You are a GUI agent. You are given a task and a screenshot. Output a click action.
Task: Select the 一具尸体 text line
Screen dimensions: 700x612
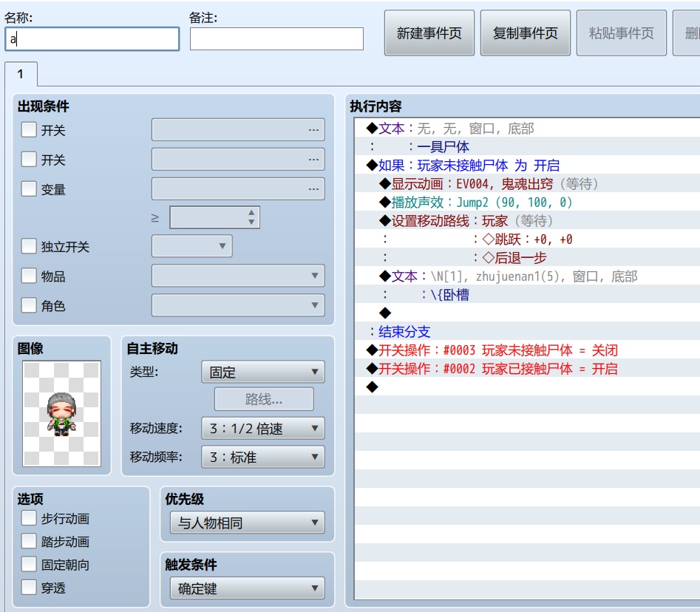[x=527, y=147]
